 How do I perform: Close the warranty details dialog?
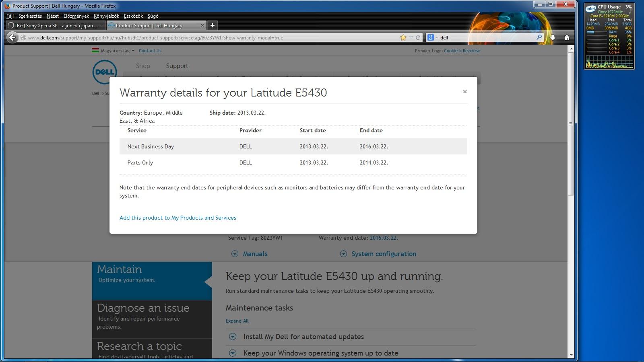point(465,92)
